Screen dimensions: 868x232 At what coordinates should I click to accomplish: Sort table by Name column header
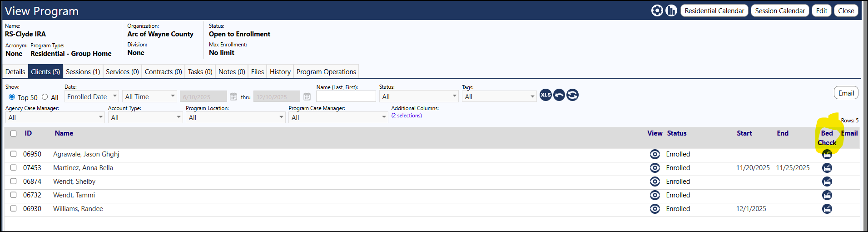(64, 133)
